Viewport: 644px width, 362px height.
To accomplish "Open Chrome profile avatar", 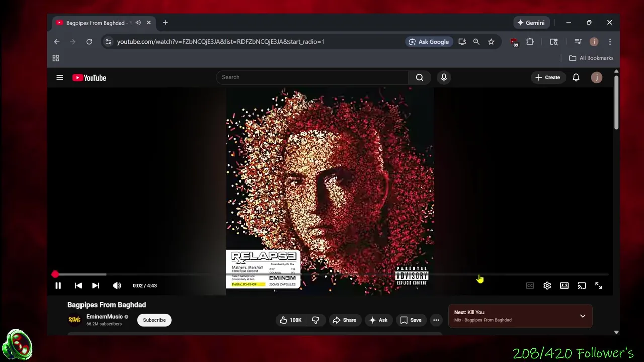I will coord(594,42).
